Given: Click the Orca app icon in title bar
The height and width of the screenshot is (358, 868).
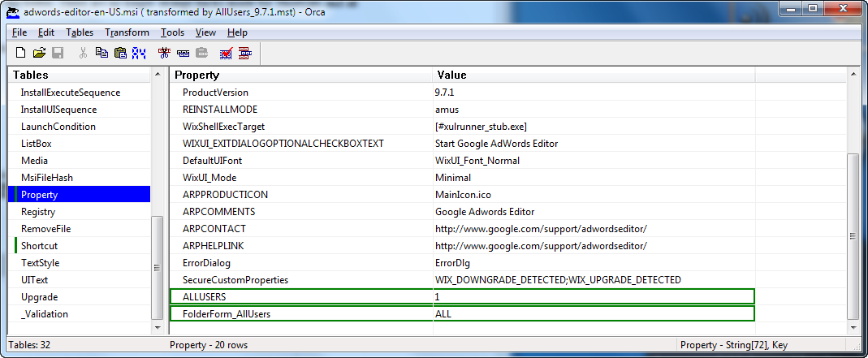Looking at the screenshot, I should (x=14, y=11).
